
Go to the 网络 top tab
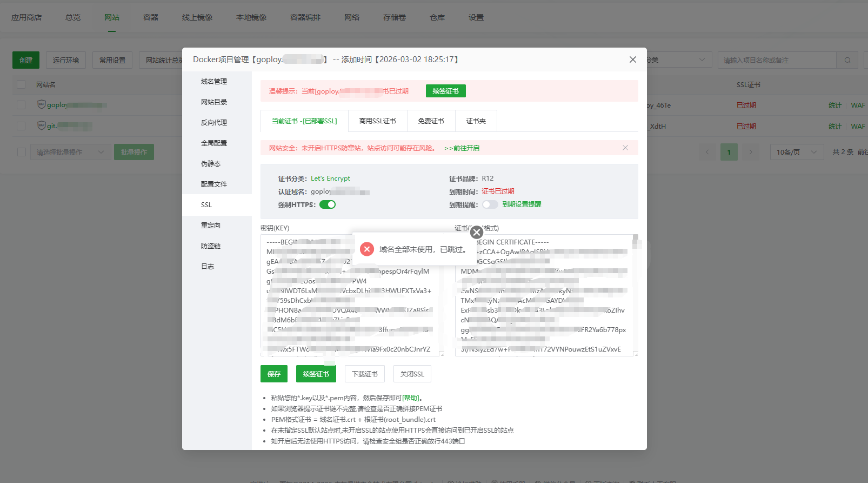[x=352, y=17]
